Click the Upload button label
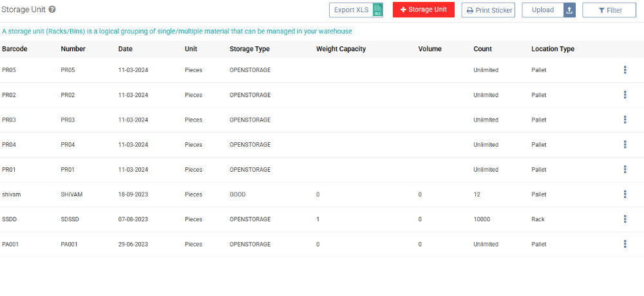The height and width of the screenshot is (296, 644). click(542, 10)
